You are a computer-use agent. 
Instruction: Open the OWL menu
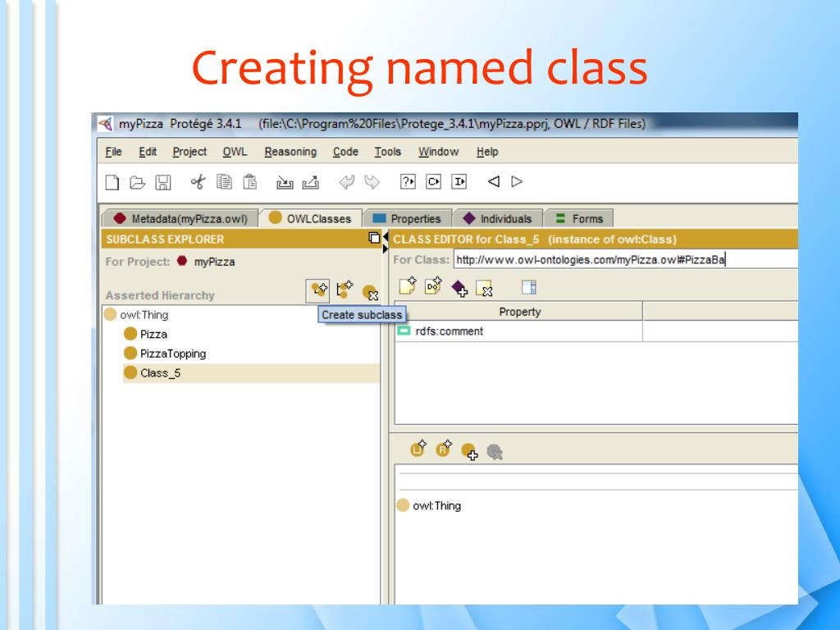click(x=235, y=152)
